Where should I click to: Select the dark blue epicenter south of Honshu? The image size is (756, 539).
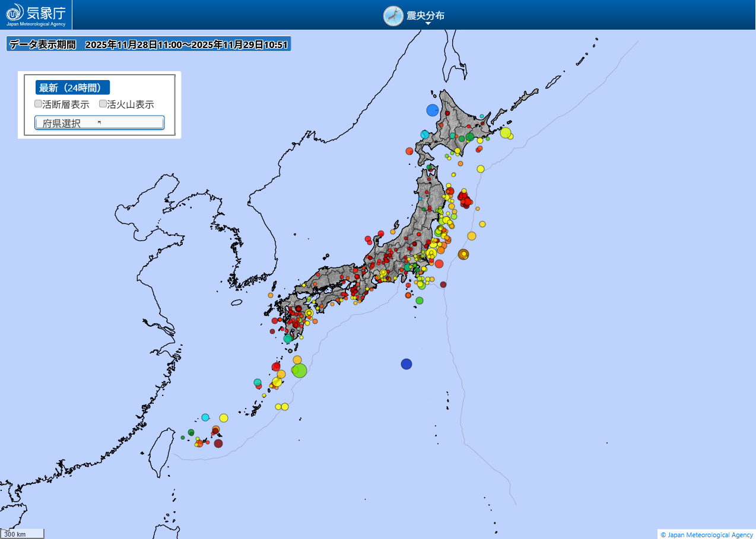click(x=406, y=363)
